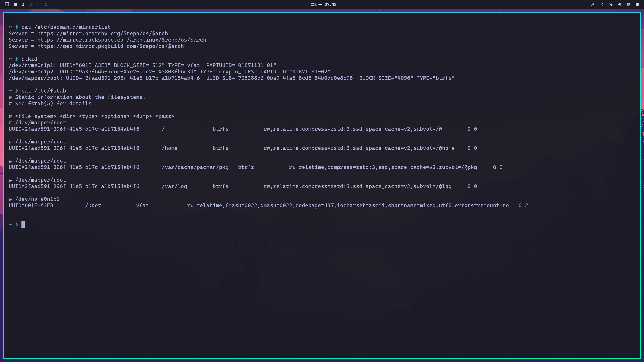Viewport: 644px width, 362px height.
Task: Open Bluetooth settings from the tray icon
Action: 602,4
